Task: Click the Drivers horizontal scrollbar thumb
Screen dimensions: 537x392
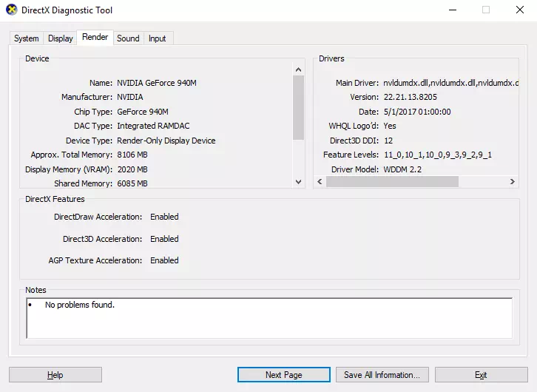Action: pyautogui.click(x=392, y=182)
